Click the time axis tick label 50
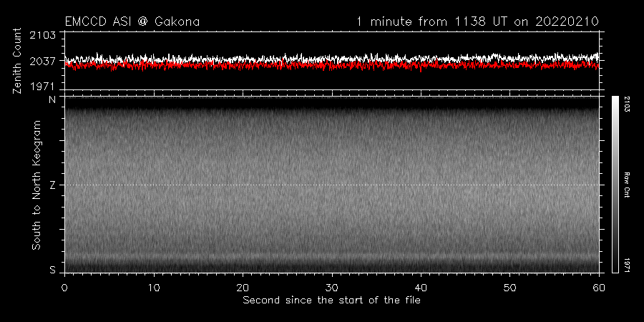Screen dimensions: 644x322 click(x=510, y=287)
